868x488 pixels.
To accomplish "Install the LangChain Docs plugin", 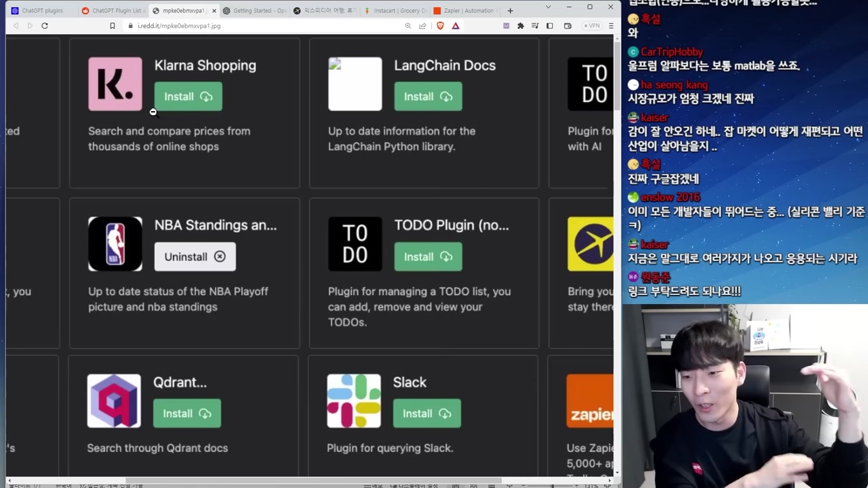I will pos(428,96).
